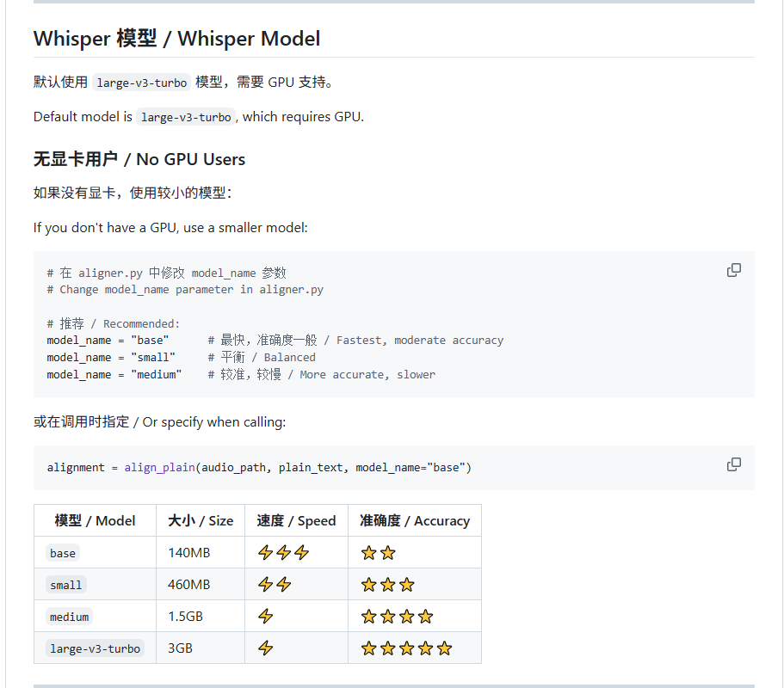
Task: Click the lightning bolt in the large-v3-turbo row
Action: pyautogui.click(x=266, y=648)
